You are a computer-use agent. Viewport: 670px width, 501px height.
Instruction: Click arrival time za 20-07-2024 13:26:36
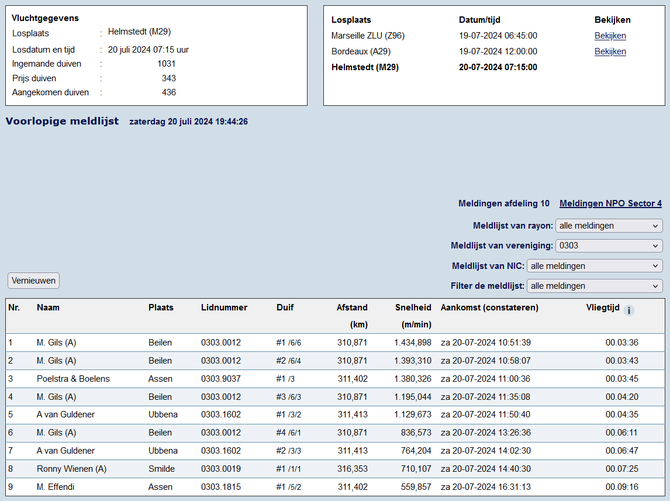point(486,433)
